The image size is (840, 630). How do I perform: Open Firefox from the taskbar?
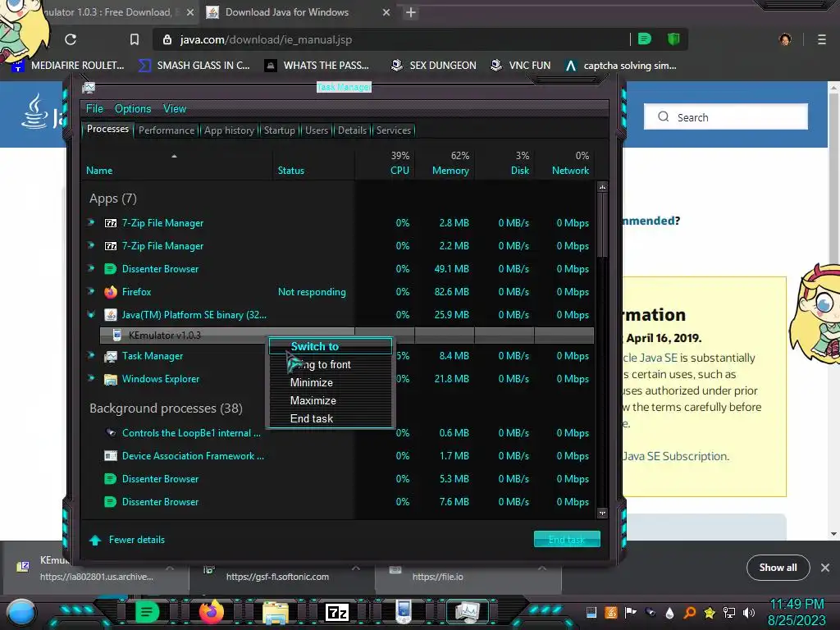pyautogui.click(x=211, y=611)
